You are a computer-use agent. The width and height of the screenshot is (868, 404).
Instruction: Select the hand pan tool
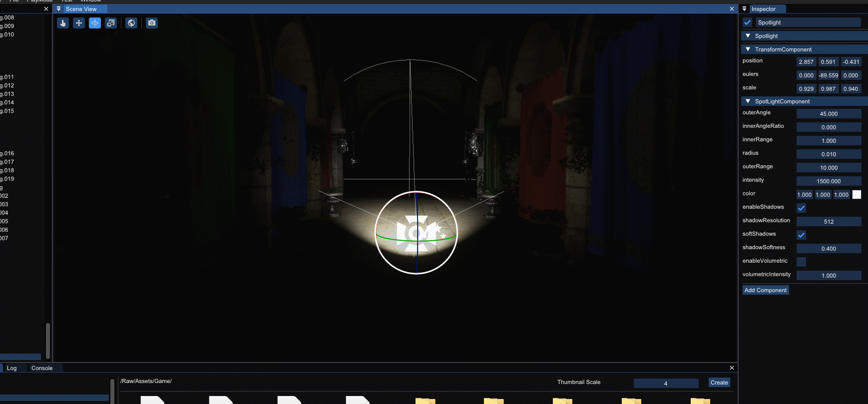tap(63, 23)
